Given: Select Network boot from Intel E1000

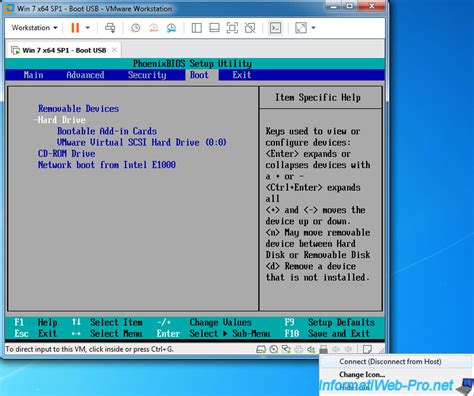Looking at the screenshot, I should tap(107, 165).
